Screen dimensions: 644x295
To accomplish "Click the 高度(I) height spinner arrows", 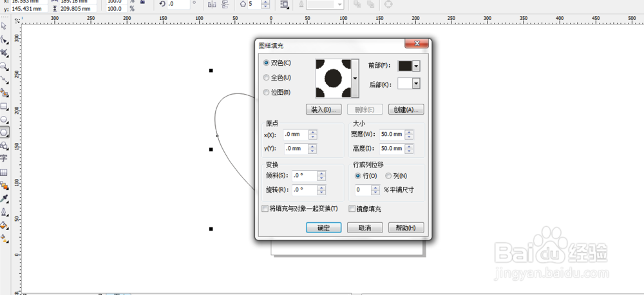I will click(x=409, y=148).
